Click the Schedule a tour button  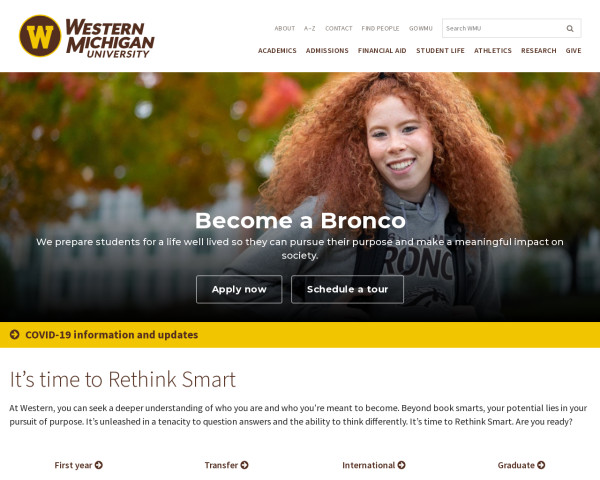347,289
